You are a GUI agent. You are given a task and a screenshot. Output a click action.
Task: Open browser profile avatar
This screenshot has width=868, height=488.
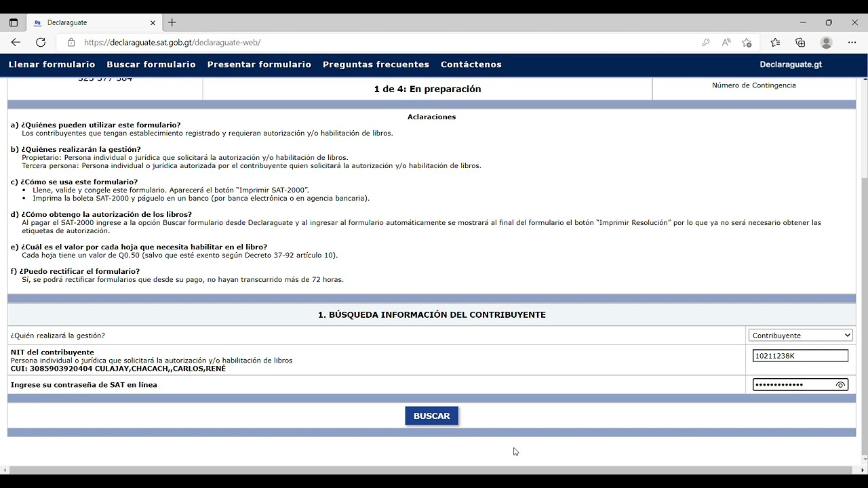point(826,42)
